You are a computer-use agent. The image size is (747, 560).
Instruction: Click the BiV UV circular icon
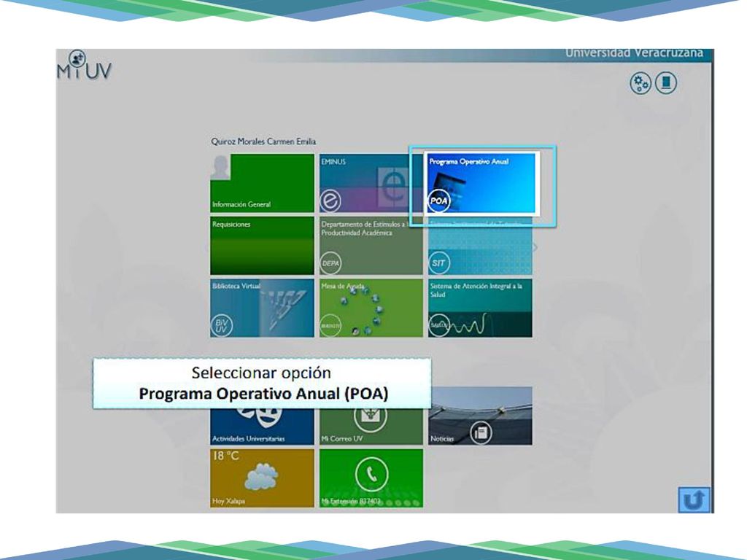222,326
